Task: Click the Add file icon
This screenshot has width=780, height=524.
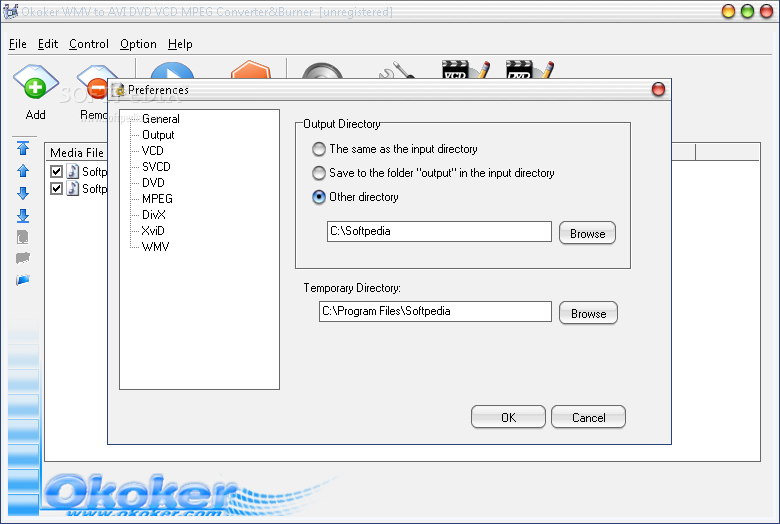Action: coord(35,84)
